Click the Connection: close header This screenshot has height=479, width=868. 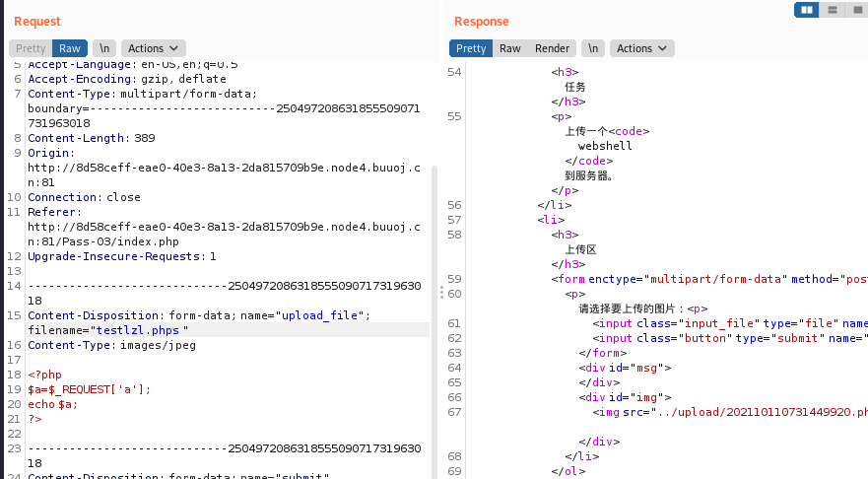pos(84,197)
